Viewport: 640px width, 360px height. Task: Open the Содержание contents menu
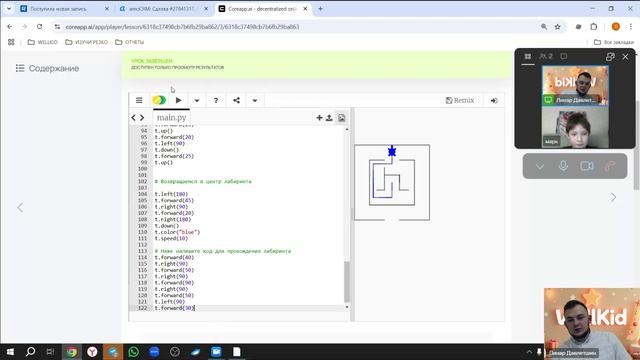pyautogui.click(x=47, y=68)
